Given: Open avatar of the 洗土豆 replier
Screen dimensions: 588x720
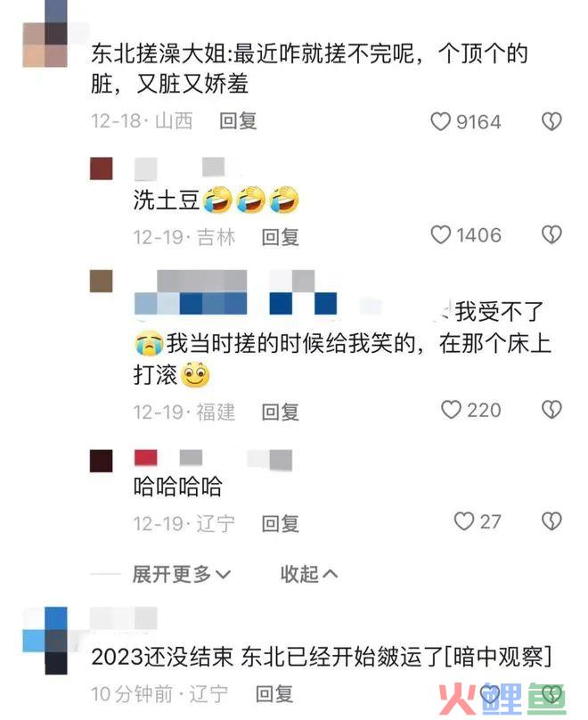Looking at the screenshot, I should point(101,168).
